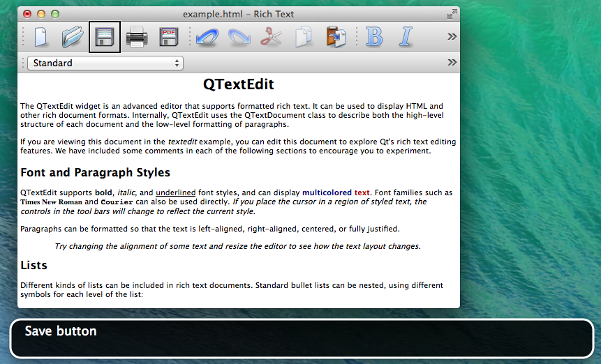601x364 pixels.
Task: Paste using the clipboard icon
Action: [336, 37]
